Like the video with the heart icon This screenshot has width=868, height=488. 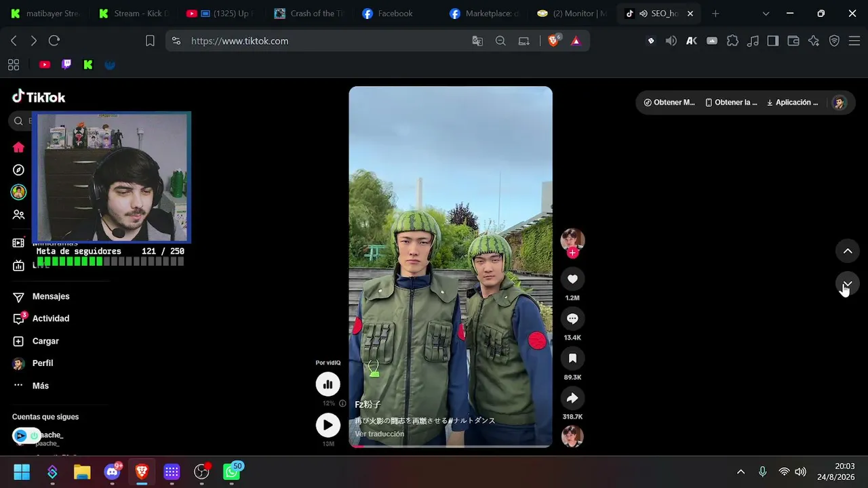click(572, 279)
